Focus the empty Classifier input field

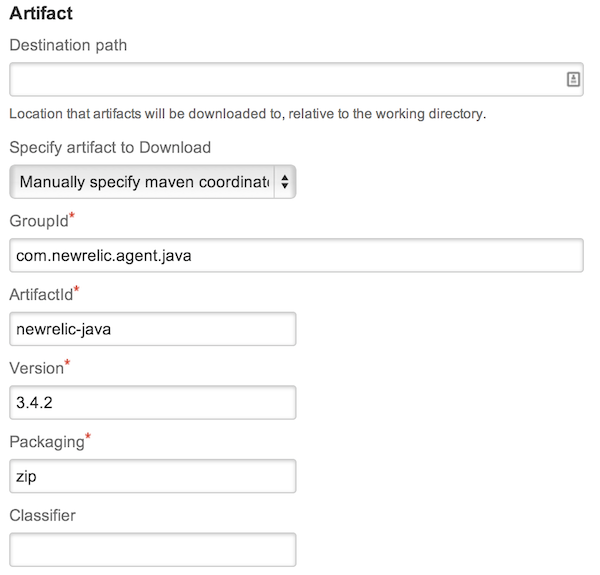153,550
